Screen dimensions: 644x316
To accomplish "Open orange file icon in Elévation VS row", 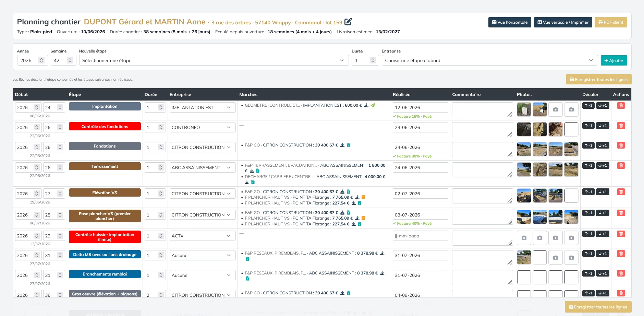I will point(363,197).
